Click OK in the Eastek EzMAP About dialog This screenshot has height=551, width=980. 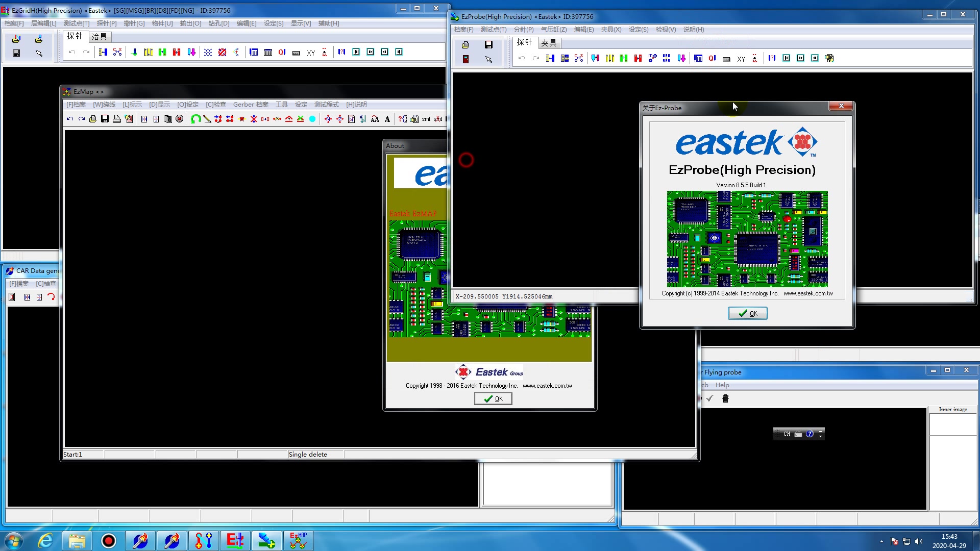(492, 398)
